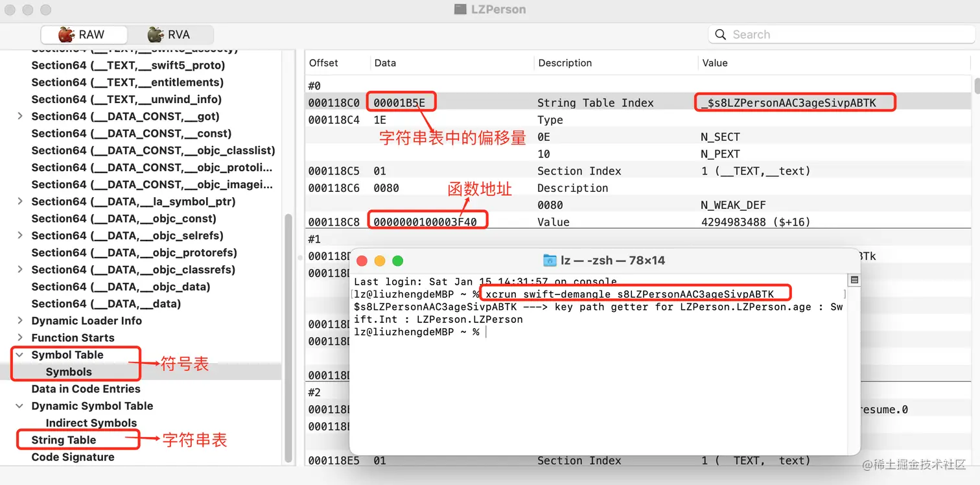Image resolution: width=980 pixels, height=485 pixels.
Task: Expand Dynamic Loader Info node
Action: (x=20, y=320)
